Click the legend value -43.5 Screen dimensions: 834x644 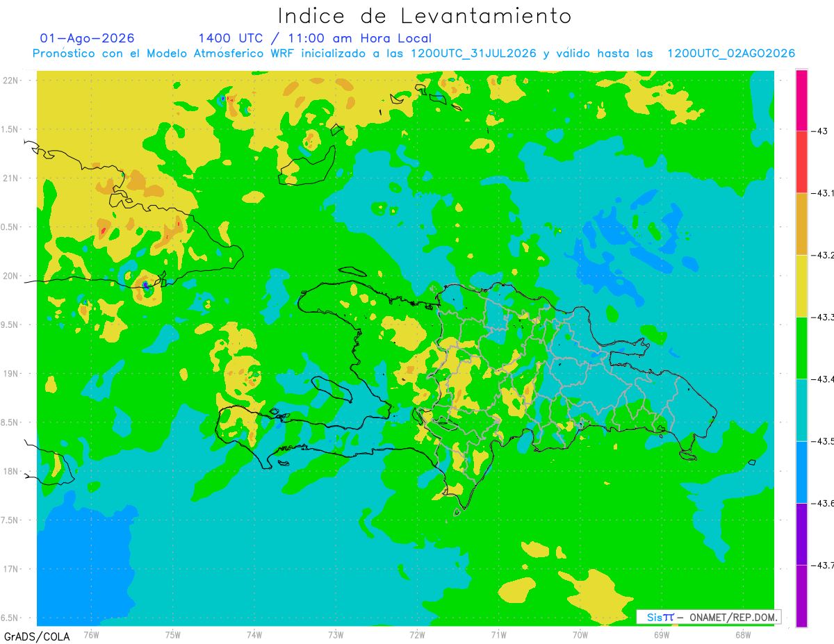pos(822,441)
